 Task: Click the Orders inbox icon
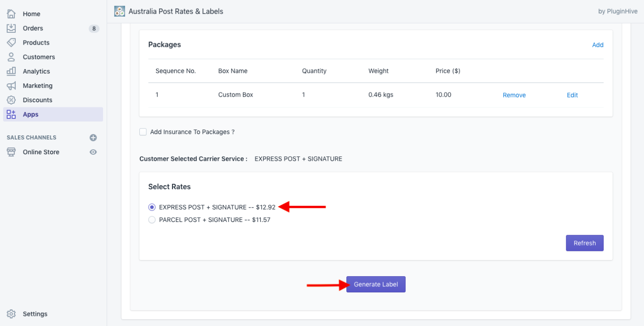tap(11, 28)
